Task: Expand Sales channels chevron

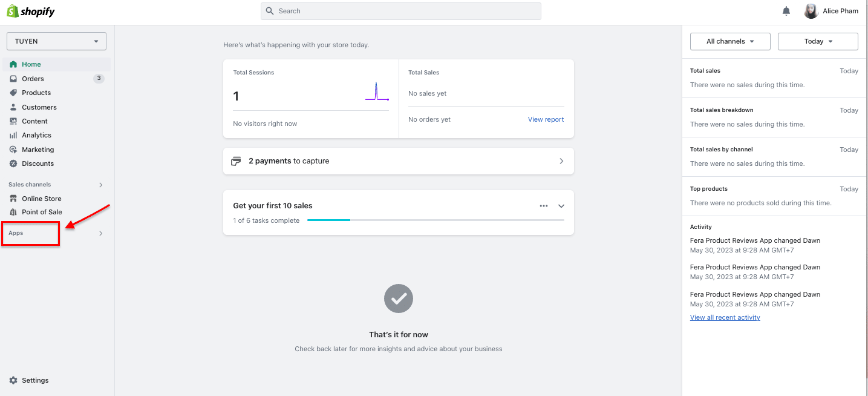Action: click(101, 185)
